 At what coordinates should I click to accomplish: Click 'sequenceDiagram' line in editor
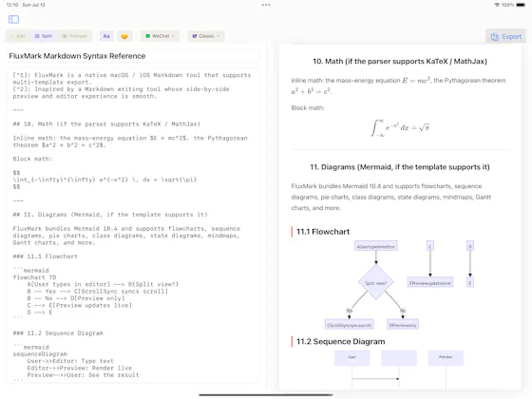pyautogui.click(x=40, y=354)
